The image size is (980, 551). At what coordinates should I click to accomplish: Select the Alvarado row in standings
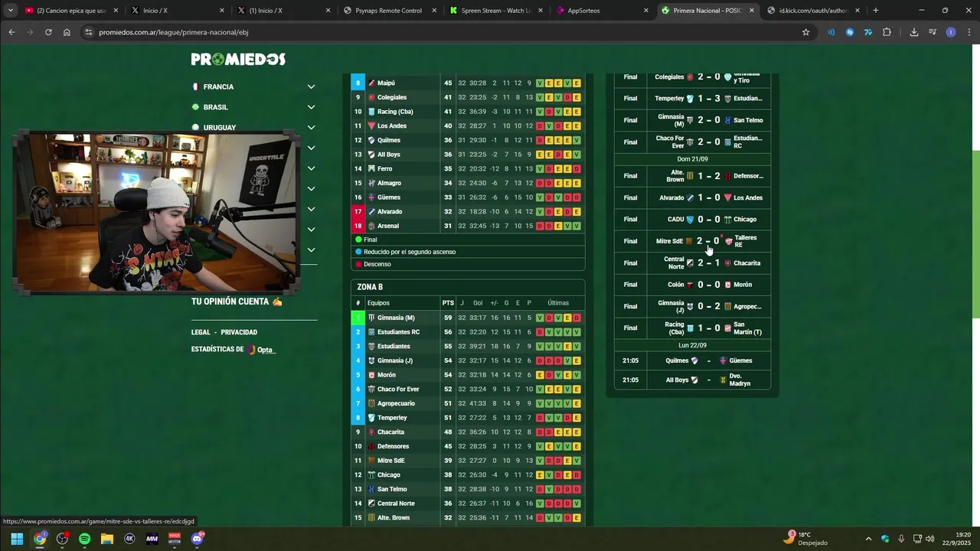468,211
